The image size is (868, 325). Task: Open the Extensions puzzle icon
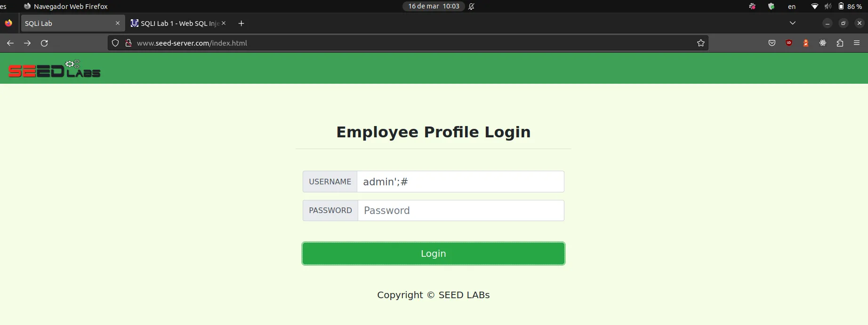click(x=840, y=43)
